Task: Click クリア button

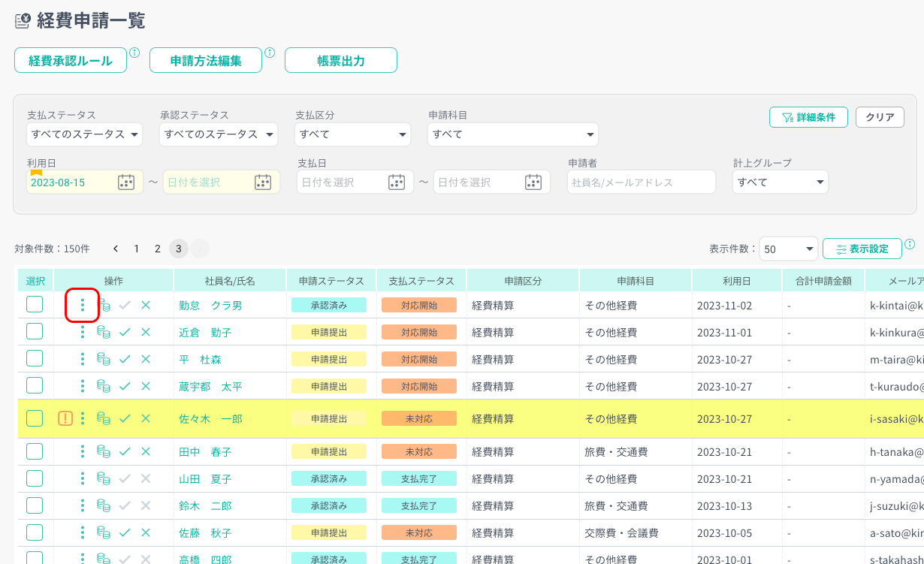Action: [x=880, y=117]
